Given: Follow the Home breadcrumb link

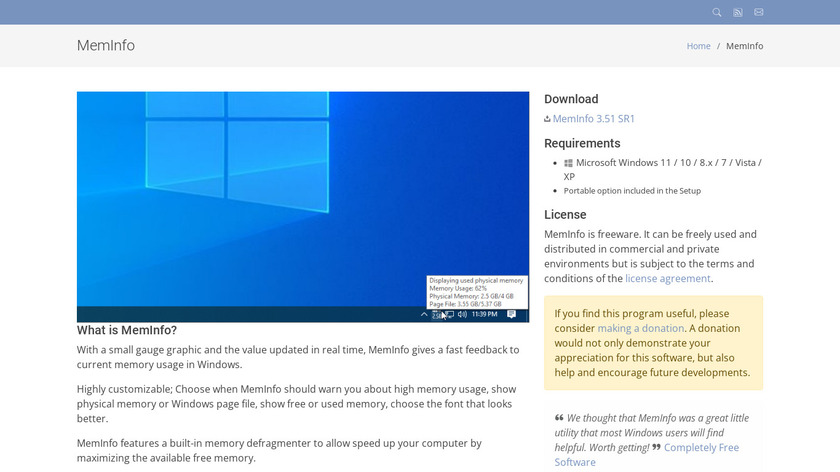Looking at the screenshot, I should tap(699, 46).
